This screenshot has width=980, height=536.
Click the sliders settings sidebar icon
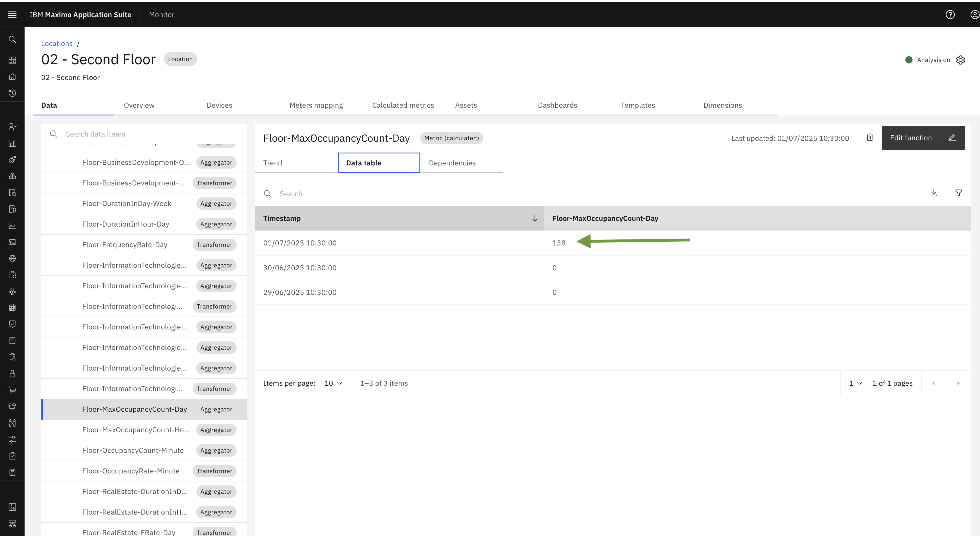click(x=12, y=439)
